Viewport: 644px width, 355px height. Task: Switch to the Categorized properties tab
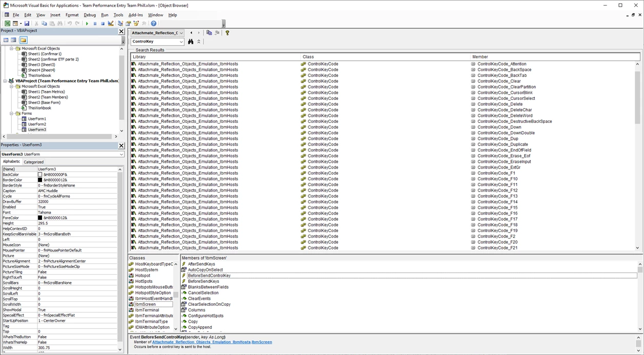click(34, 162)
